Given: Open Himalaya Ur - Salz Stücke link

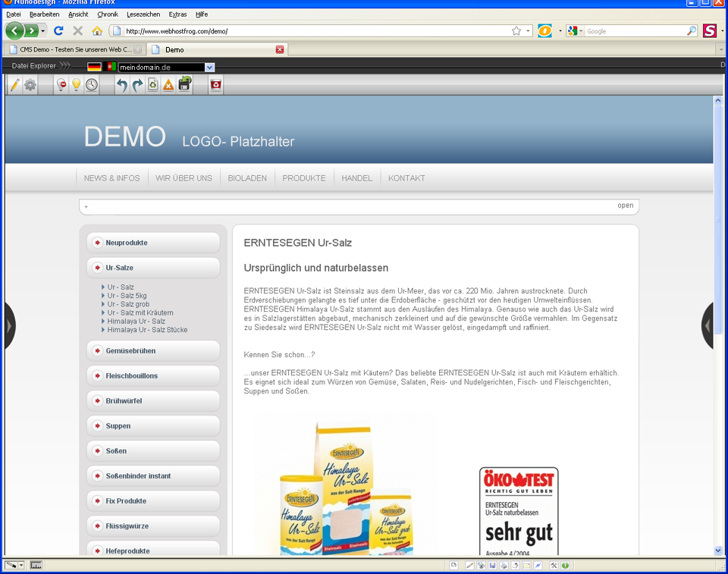Looking at the screenshot, I should point(147,330).
